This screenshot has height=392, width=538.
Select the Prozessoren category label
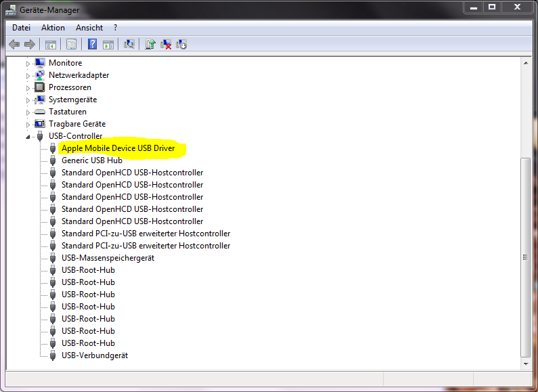[x=70, y=87]
